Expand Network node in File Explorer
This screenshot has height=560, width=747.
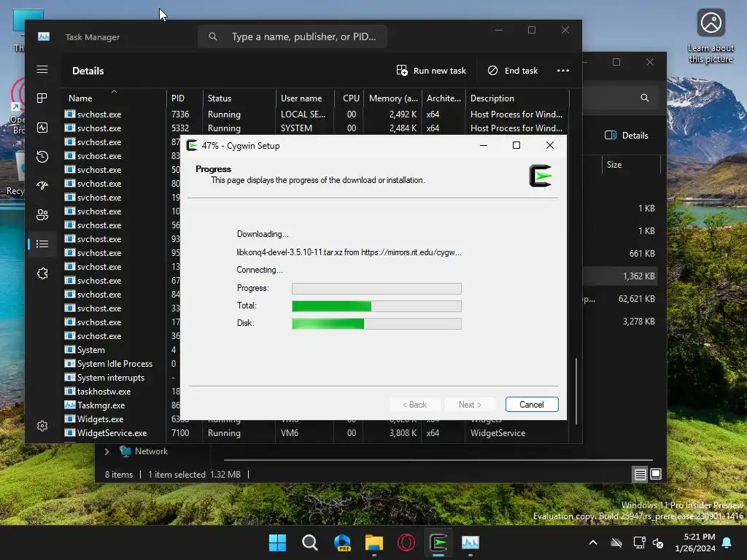pos(107,451)
